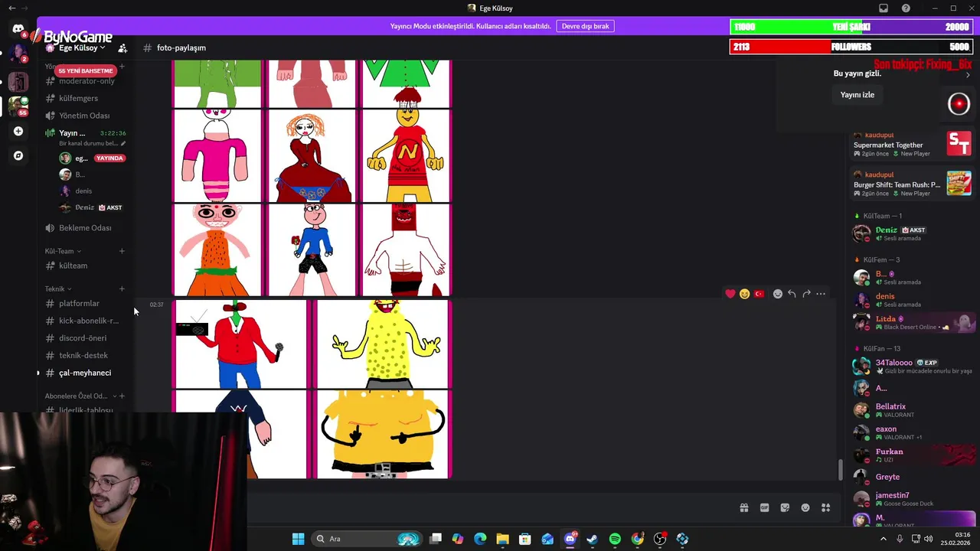
Task: Add Turkish flag reaction to message
Action: point(759,294)
